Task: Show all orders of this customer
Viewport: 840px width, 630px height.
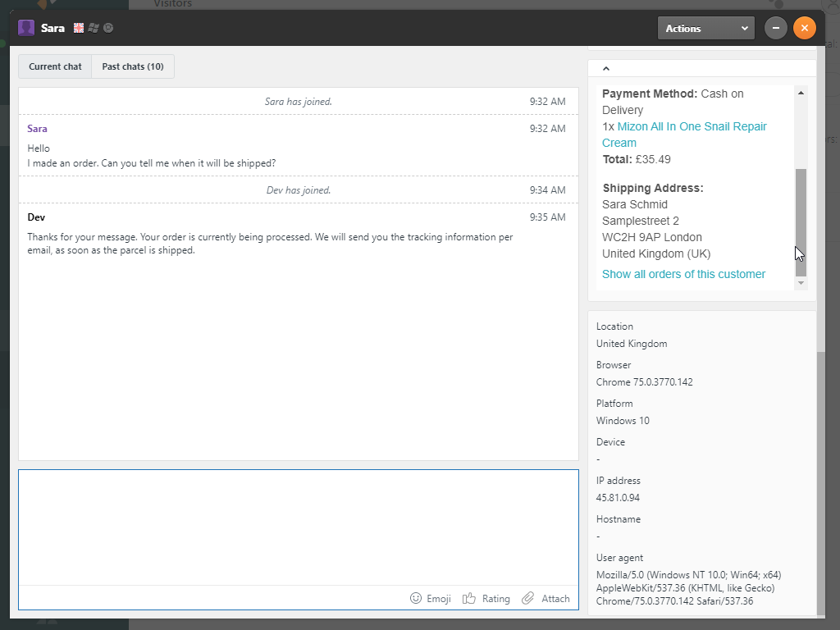Action: point(683,274)
